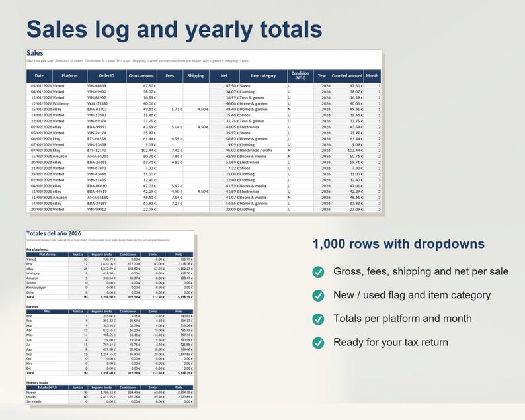Image resolution: width=525 pixels, height=420 pixels.
Task: Click the '1,000 rows with dropdowns' heading
Action: [x=399, y=244]
